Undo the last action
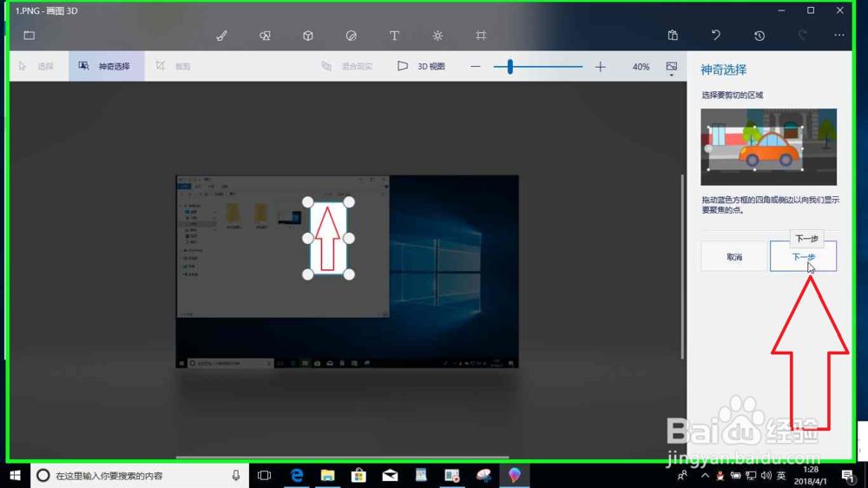 click(716, 36)
